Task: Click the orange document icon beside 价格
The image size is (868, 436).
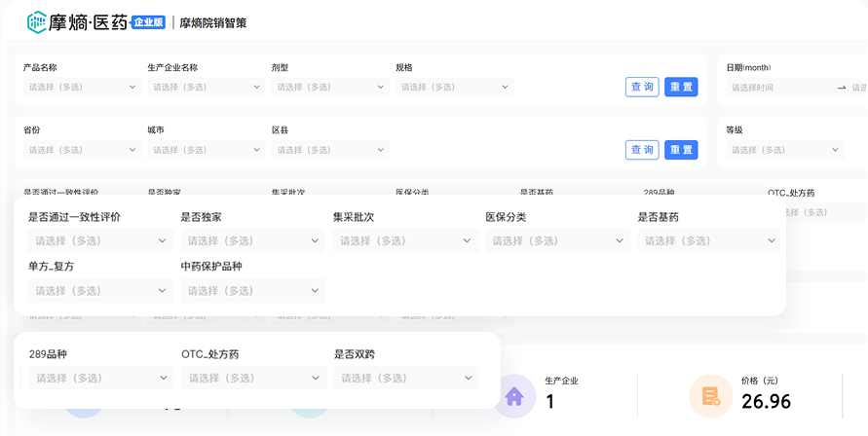Action: click(x=709, y=396)
